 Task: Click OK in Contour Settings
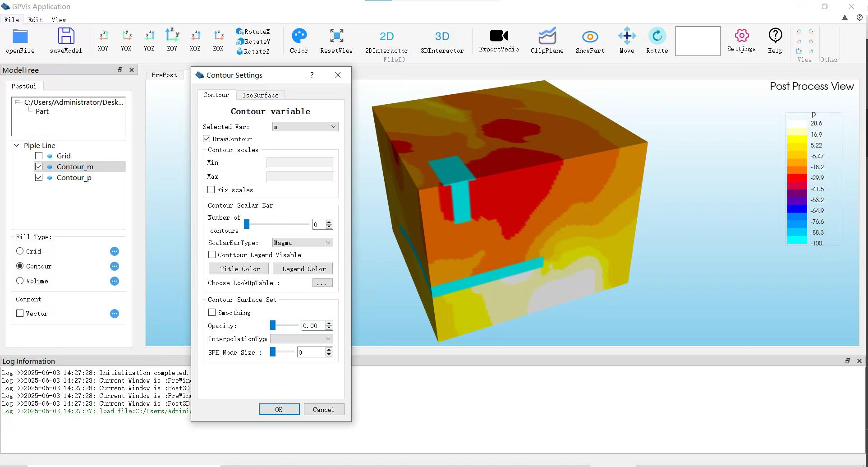(279, 409)
